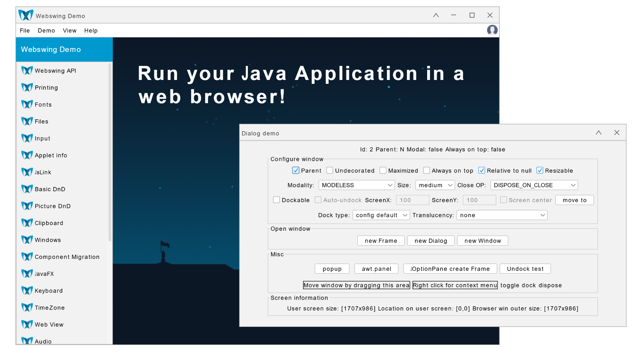Click the Webswing butterfly logo in title bar
Viewport: 642px width, 364px height.
[x=26, y=15]
